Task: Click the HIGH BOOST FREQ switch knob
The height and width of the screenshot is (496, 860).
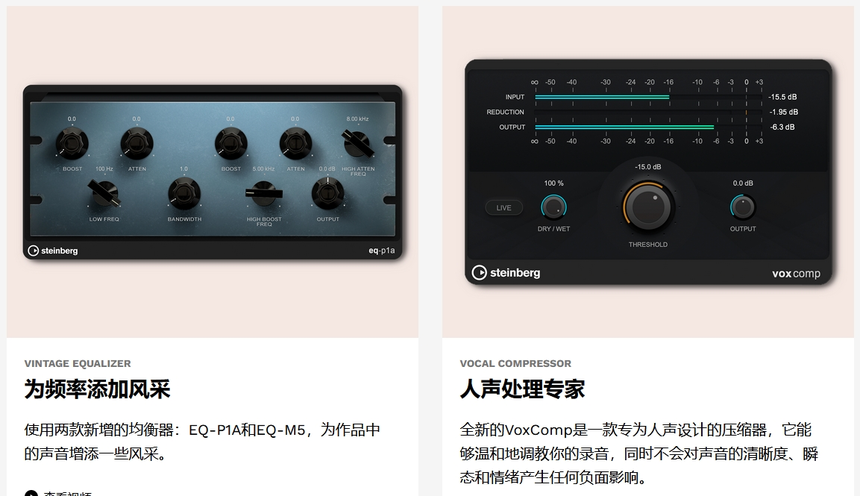Action: coord(264,194)
